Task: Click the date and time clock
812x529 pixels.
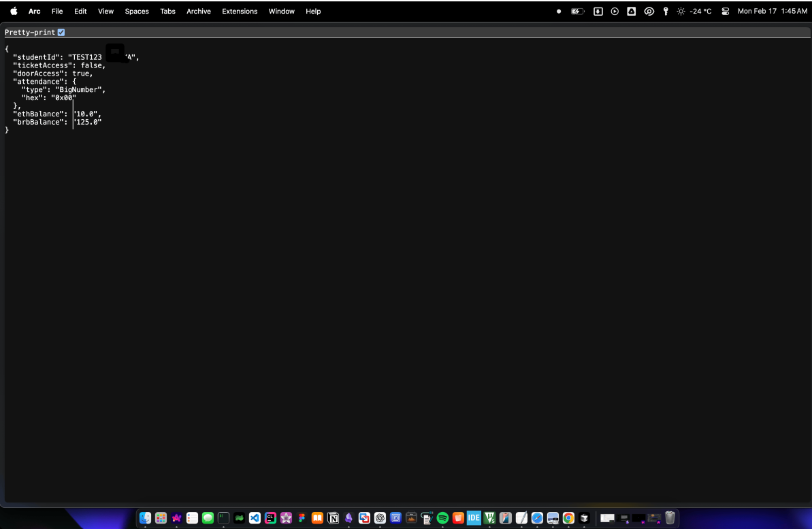Action: [x=772, y=11]
